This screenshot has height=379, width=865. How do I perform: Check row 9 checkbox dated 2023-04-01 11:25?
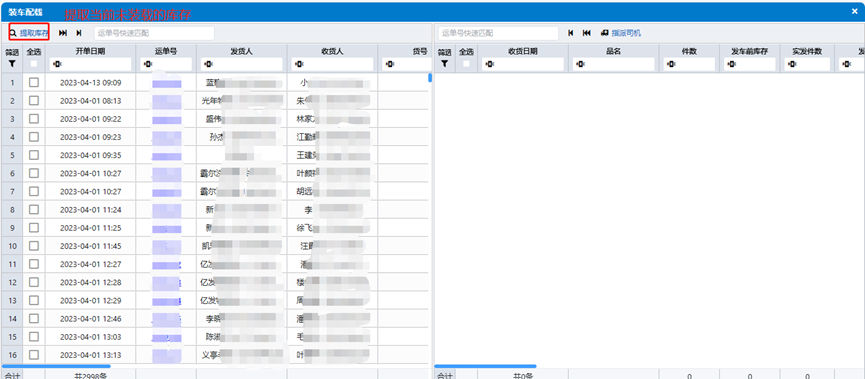(34, 227)
